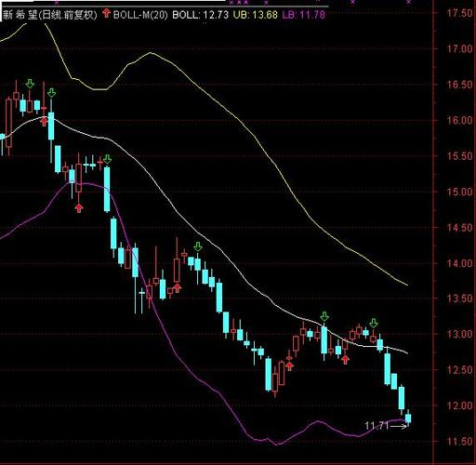Click the rightmost red up-arrow buy signal

(x=345, y=360)
